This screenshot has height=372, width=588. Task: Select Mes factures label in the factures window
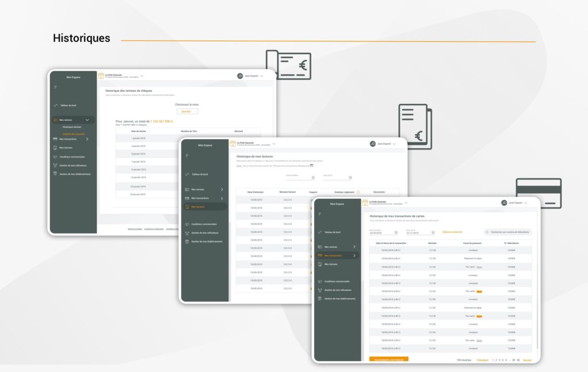pyautogui.click(x=198, y=207)
